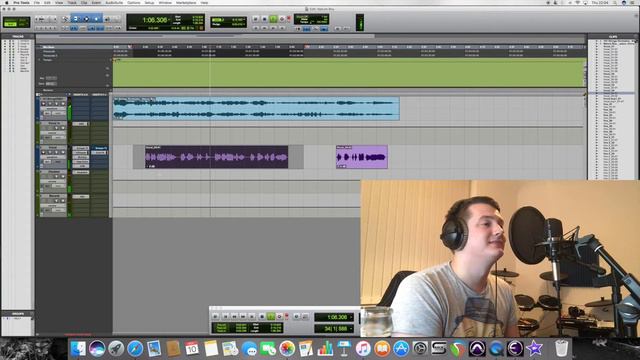Open the Track menu

(x=72, y=2)
